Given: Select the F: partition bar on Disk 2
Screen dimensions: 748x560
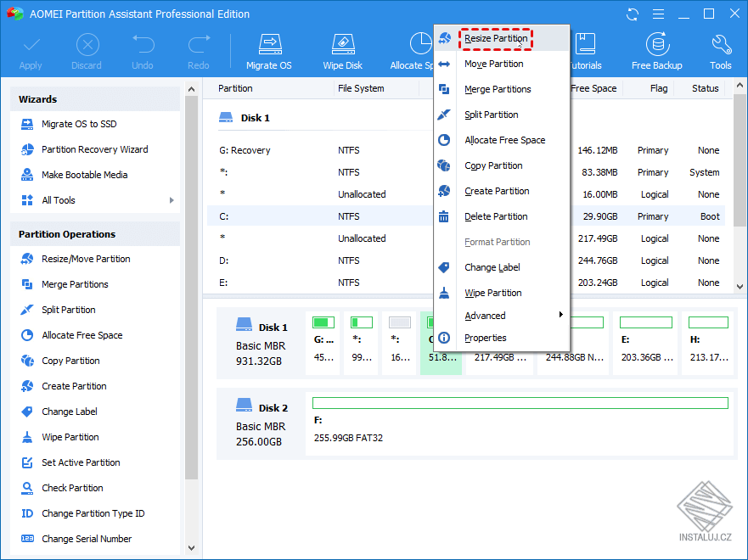Looking at the screenshot, I should click(x=520, y=403).
